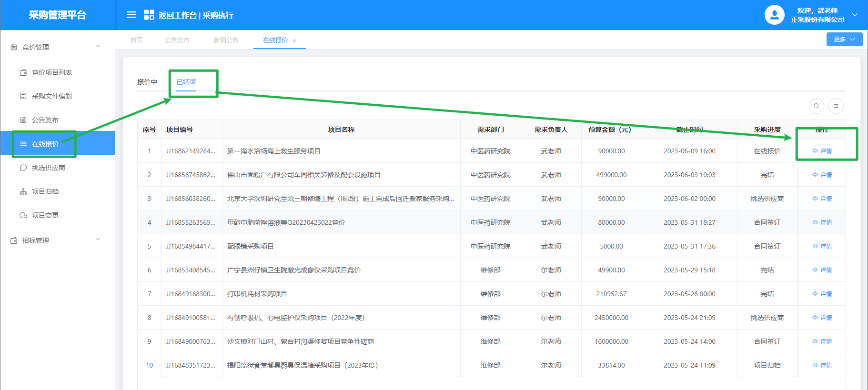Open 采购文件编制 sidebar item

[51, 96]
